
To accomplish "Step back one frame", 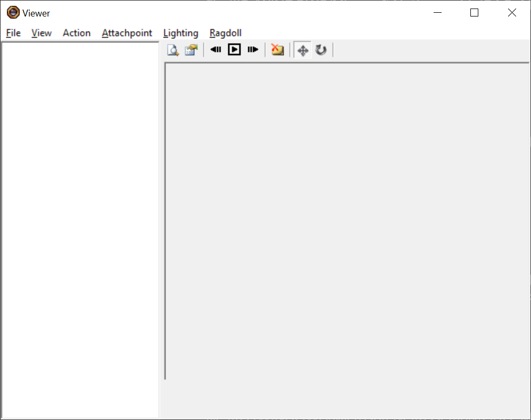I will coord(215,50).
